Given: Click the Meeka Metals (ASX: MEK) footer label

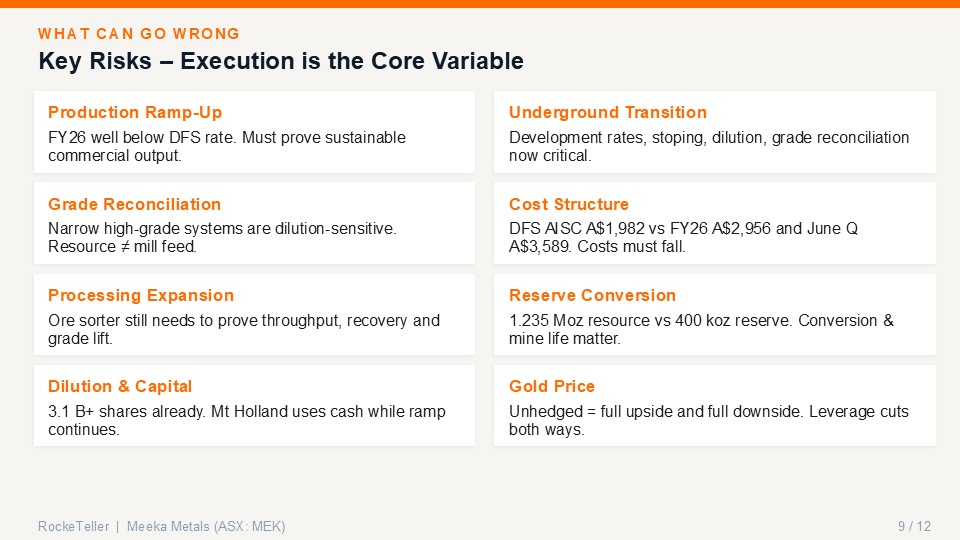Looking at the screenshot, I should 206,526.
